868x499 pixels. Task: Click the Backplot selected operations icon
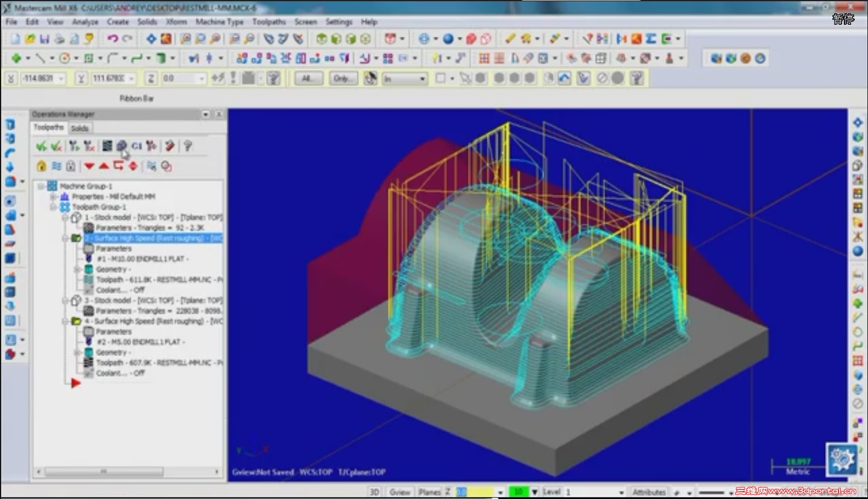(x=107, y=145)
